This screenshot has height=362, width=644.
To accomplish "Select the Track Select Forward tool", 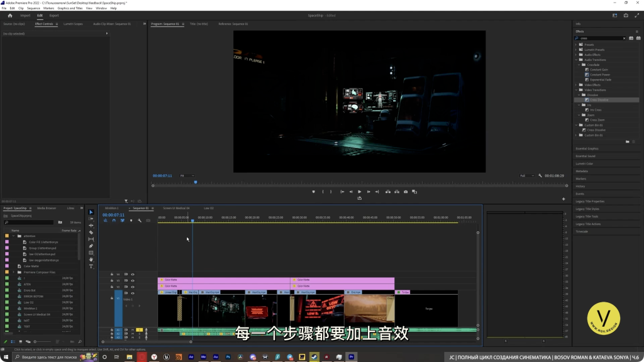I will tap(91, 219).
